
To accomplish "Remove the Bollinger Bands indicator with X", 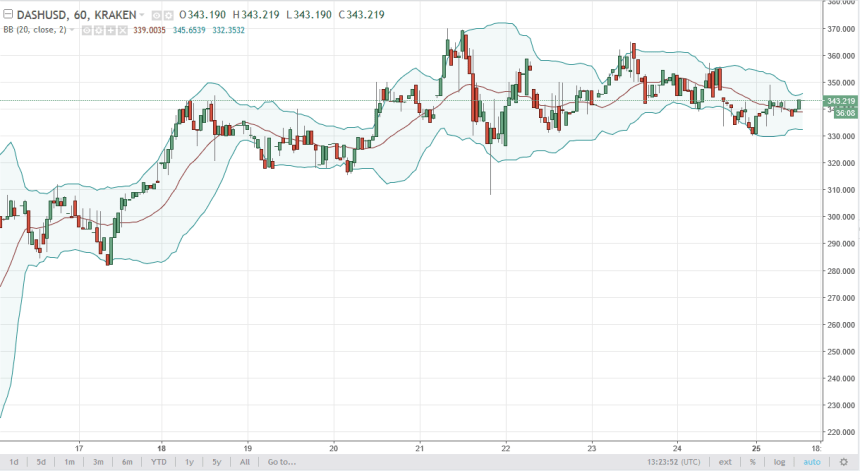I will tap(123, 32).
